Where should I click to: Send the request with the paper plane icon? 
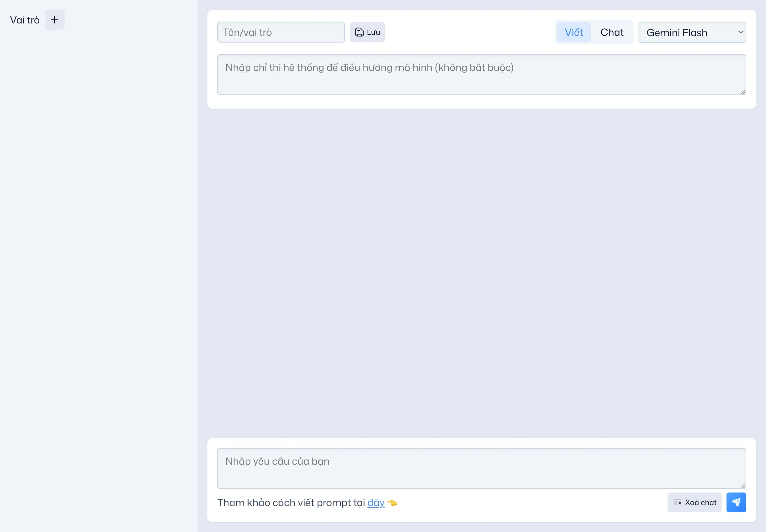pyautogui.click(x=736, y=502)
